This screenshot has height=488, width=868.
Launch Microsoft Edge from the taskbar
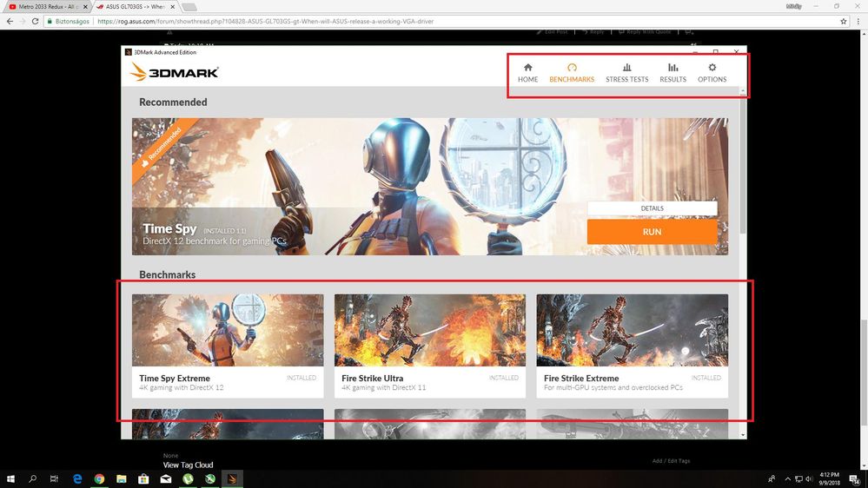pos(77,478)
